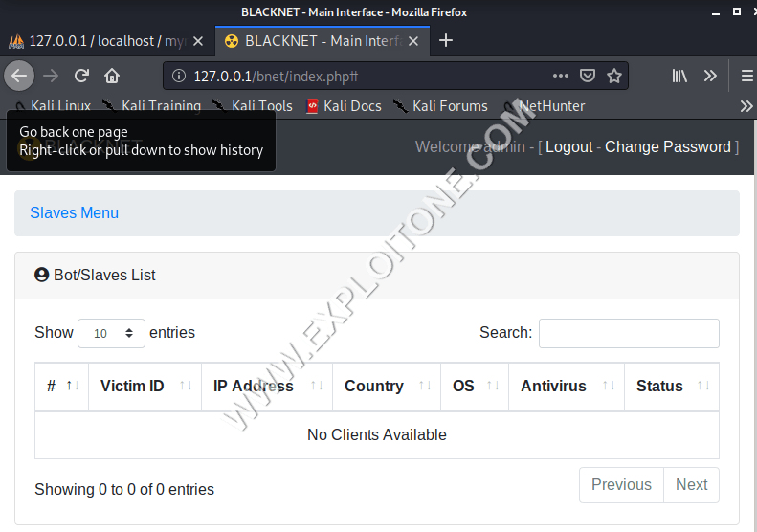Open Kali Forums bookmark
The width and height of the screenshot is (757, 532).
point(440,106)
